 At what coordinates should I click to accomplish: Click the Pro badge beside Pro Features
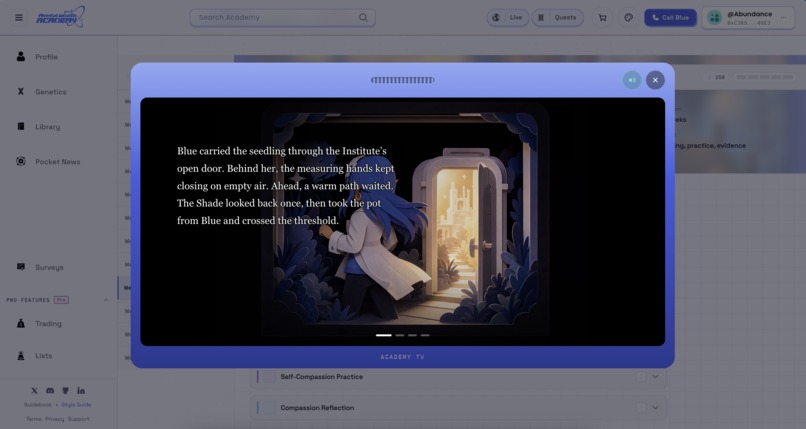61,300
